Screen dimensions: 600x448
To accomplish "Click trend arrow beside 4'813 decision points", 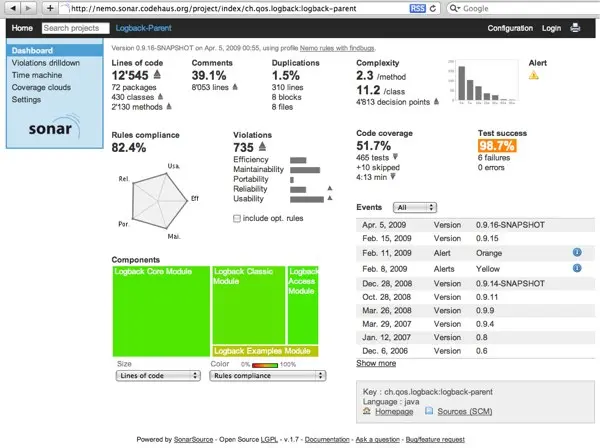I will 436,101.
